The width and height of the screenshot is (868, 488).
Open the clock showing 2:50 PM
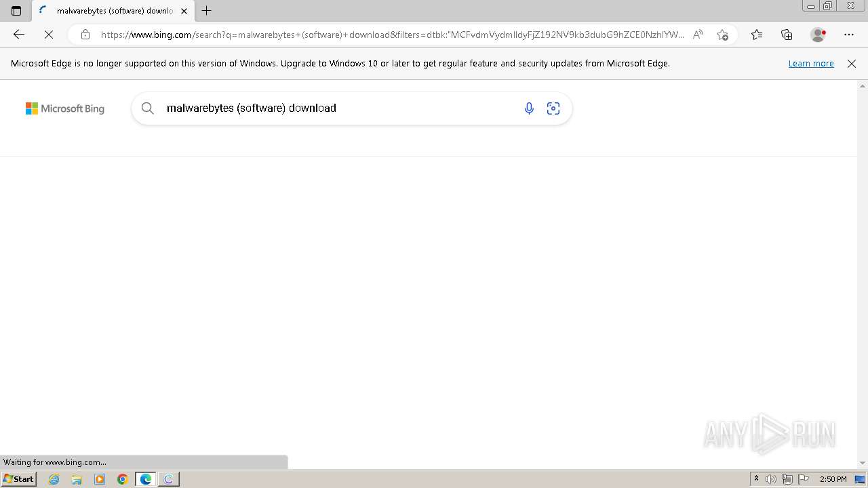pyautogui.click(x=833, y=479)
